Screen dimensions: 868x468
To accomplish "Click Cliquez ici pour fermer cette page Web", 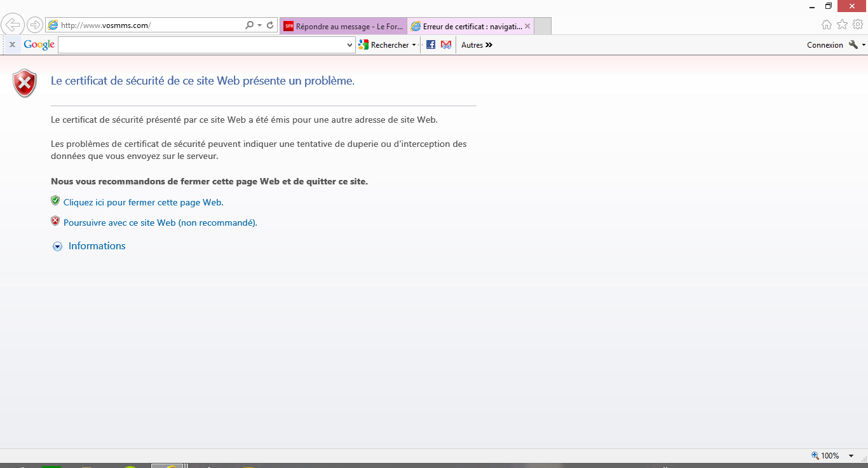I will click(142, 202).
